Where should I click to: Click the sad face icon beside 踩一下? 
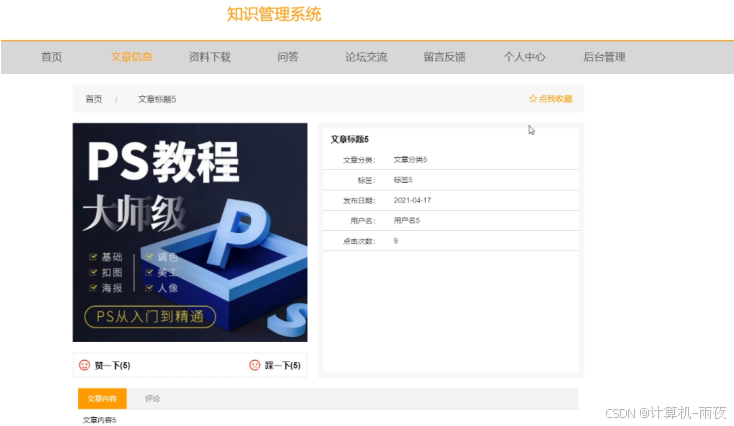(x=255, y=365)
